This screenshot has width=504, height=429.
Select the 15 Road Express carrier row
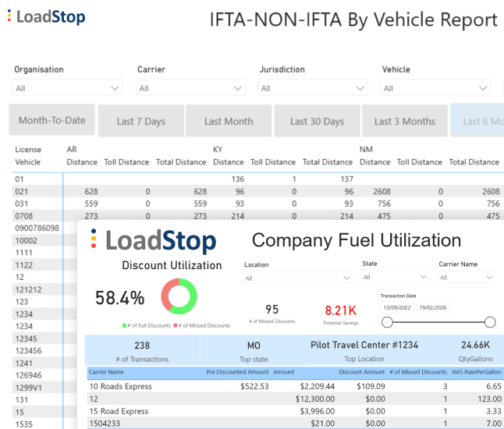pyautogui.click(x=296, y=411)
